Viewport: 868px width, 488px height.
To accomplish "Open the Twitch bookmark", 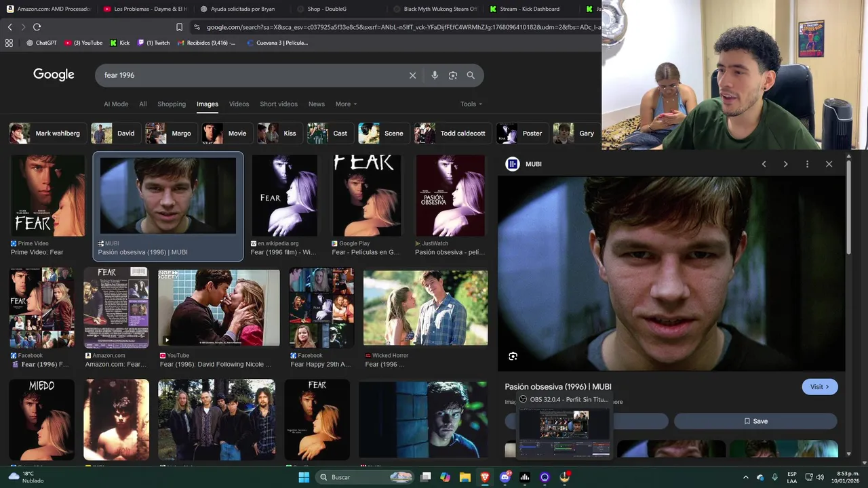I will [x=153, y=43].
